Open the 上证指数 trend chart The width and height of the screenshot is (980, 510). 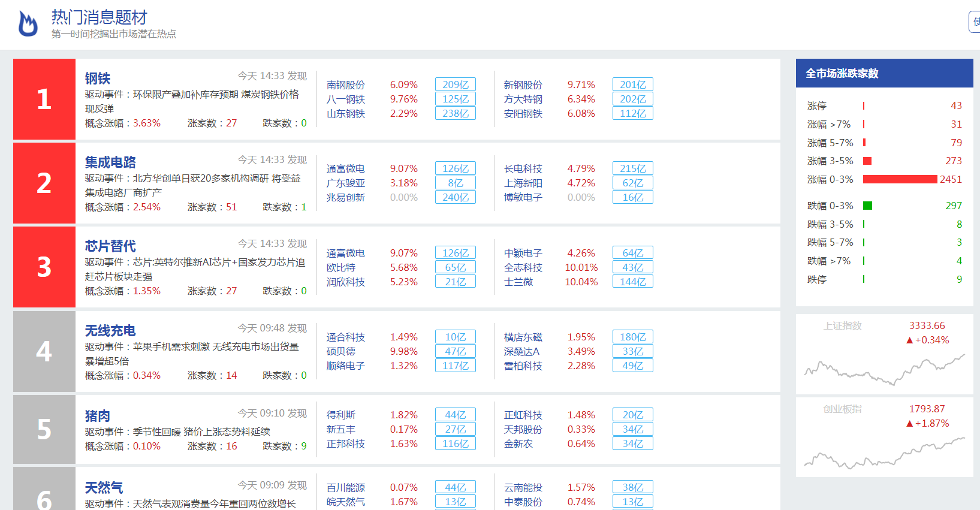884,369
